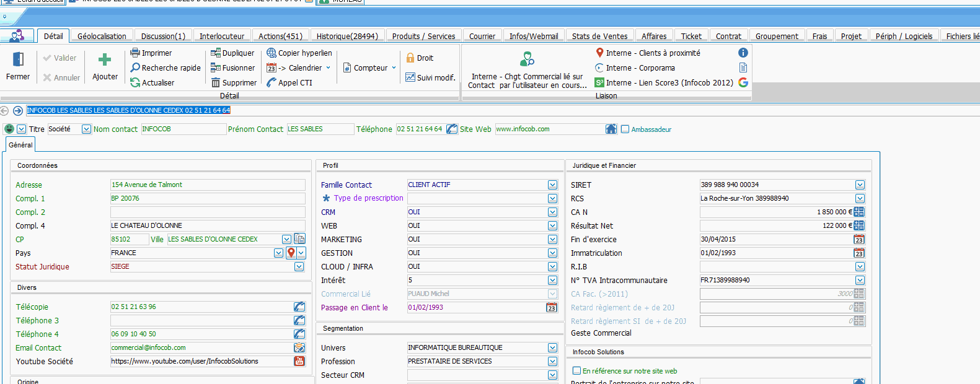Image resolution: width=980 pixels, height=384 pixels.
Task: Expand the Titre Société dropdown
Action: click(x=86, y=129)
